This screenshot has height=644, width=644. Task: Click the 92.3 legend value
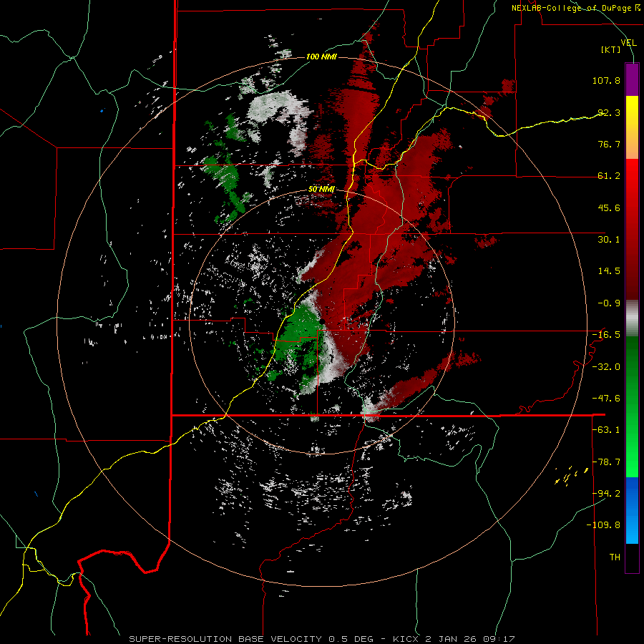click(609, 112)
